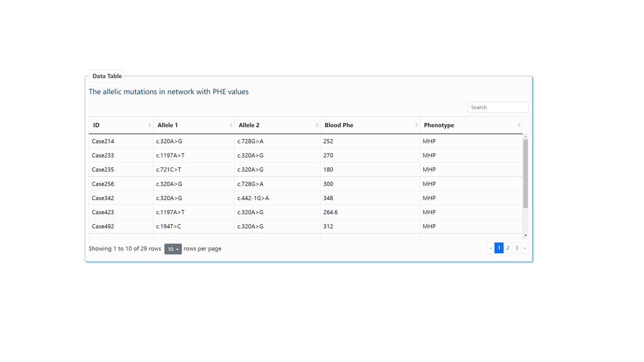Click Blood Phe value 252
Image resolution: width=644 pixels, height=362 pixels.
(328, 141)
